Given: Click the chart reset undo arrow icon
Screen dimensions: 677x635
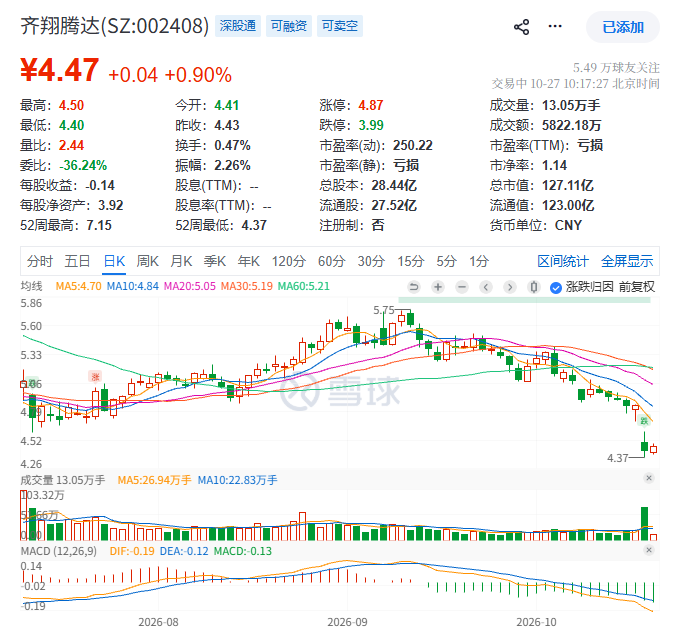Looking at the screenshot, I should [414, 287].
